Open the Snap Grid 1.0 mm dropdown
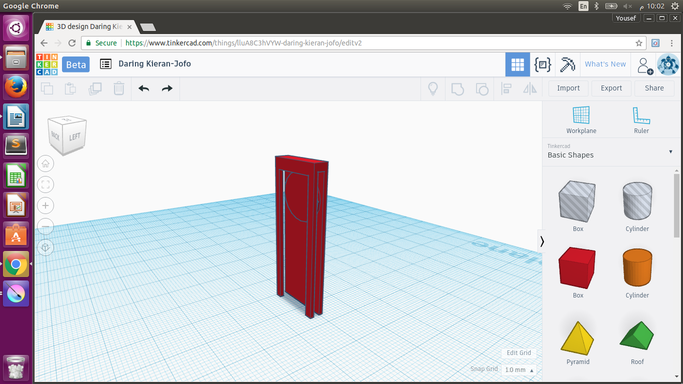This screenshot has width=683, height=384. click(x=519, y=370)
